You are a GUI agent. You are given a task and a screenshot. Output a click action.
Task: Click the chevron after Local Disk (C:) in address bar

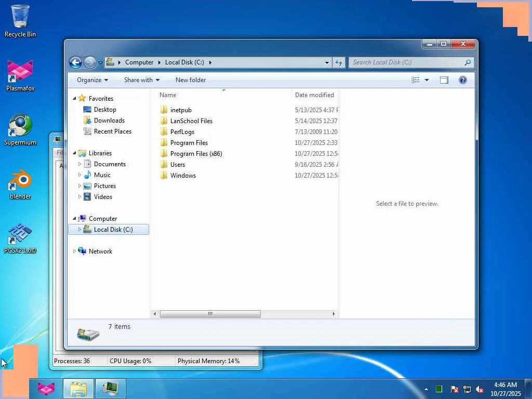[x=210, y=62]
